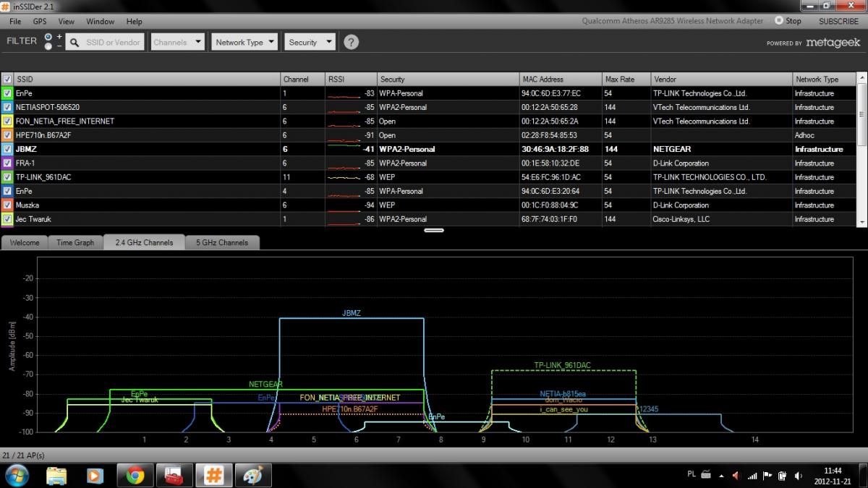Image resolution: width=868 pixels, height=488 pixels.
Task: Switch to the 5 GHz Channels tab
Action: (222, 243)
